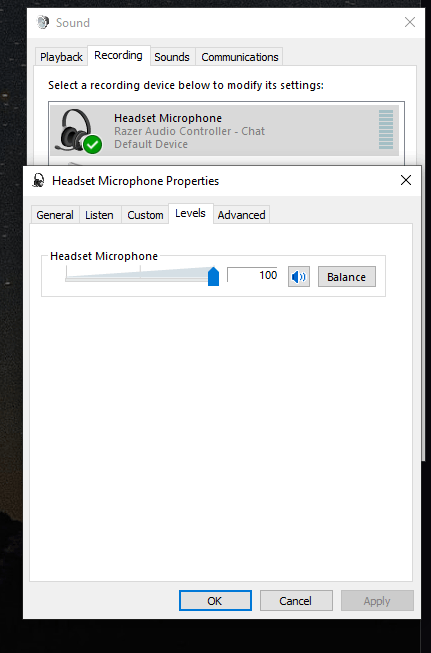Click the Cancel button
The height and width of the screenshot is (653, 431).
[296, 601]
